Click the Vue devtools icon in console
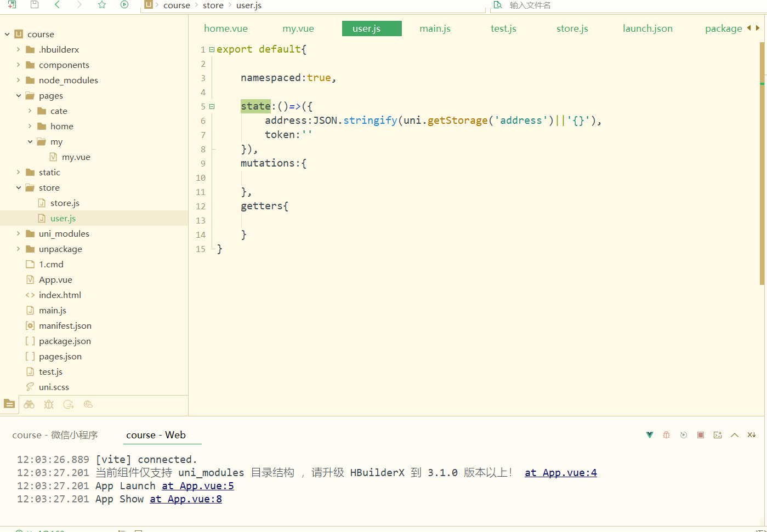The width and height of the screenshot is (767, 532). pyautogui.click(x=650, y=435)
